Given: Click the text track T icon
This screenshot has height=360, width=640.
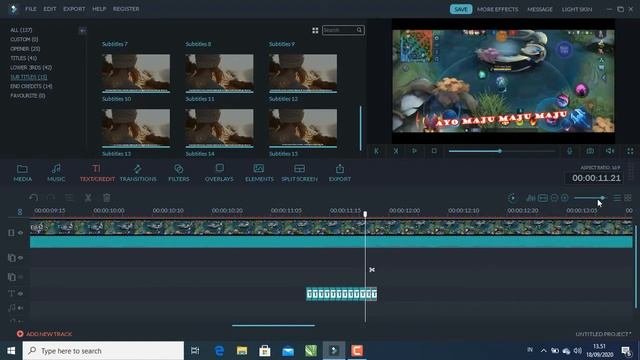Looking at the screenshot, I should pos(11,293).
